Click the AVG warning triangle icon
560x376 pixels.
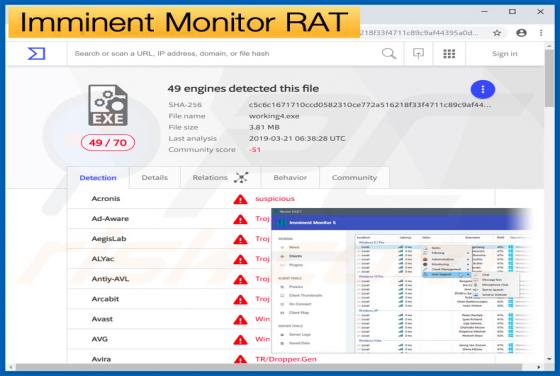tap(240, 340)
